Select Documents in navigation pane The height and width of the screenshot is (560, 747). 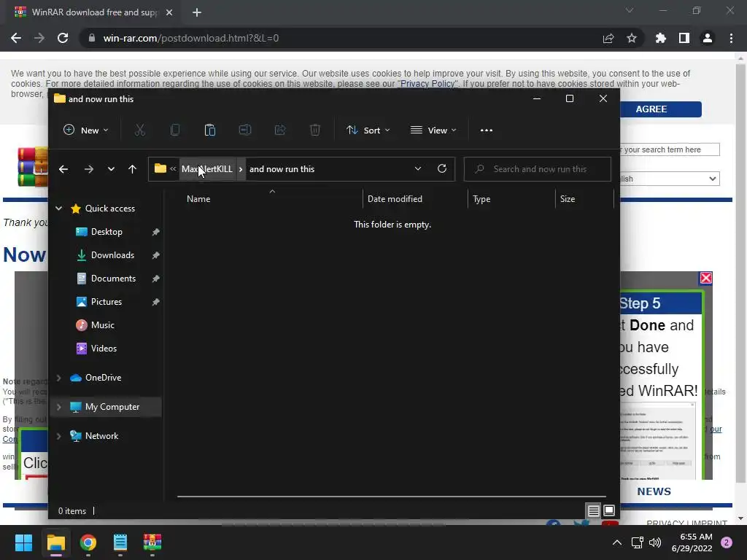tap(113, 279)
